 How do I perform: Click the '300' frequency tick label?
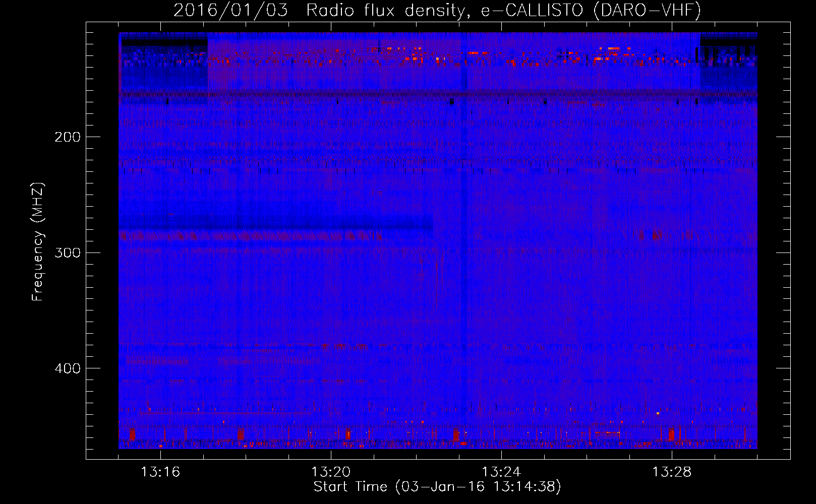tap(68, 253)
